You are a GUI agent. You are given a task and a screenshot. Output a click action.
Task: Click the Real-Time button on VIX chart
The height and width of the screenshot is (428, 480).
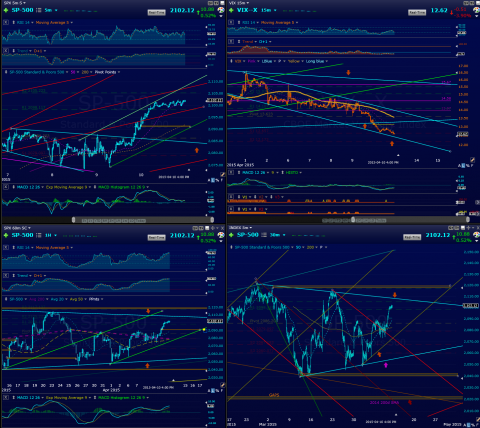coord(417,12)
